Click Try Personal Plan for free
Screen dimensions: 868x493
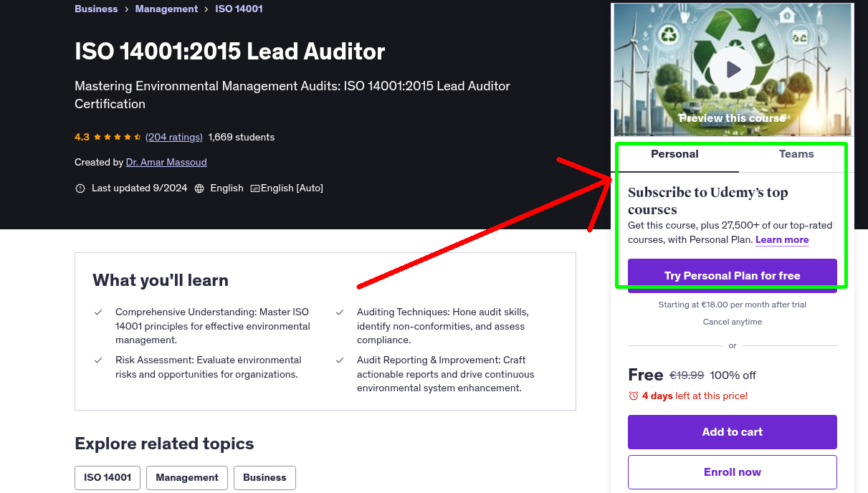tap(733, 276)
